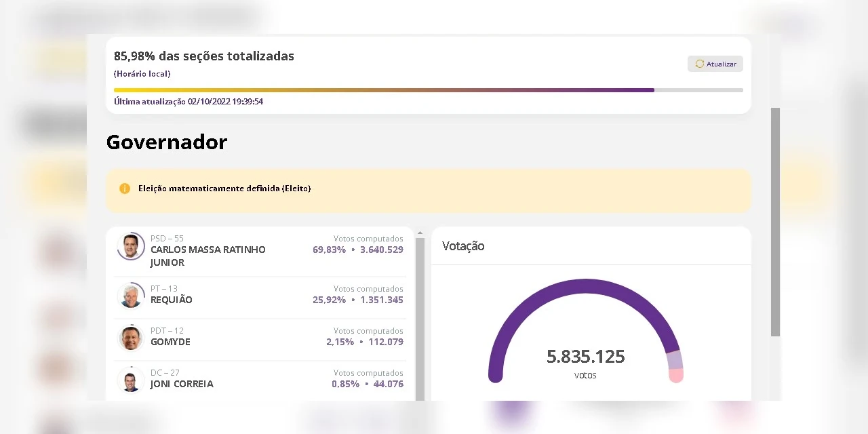868x434 pixels.
Task: Click the '85,98% das seções totalizadas' heading
Action: (x=203, y=56)
